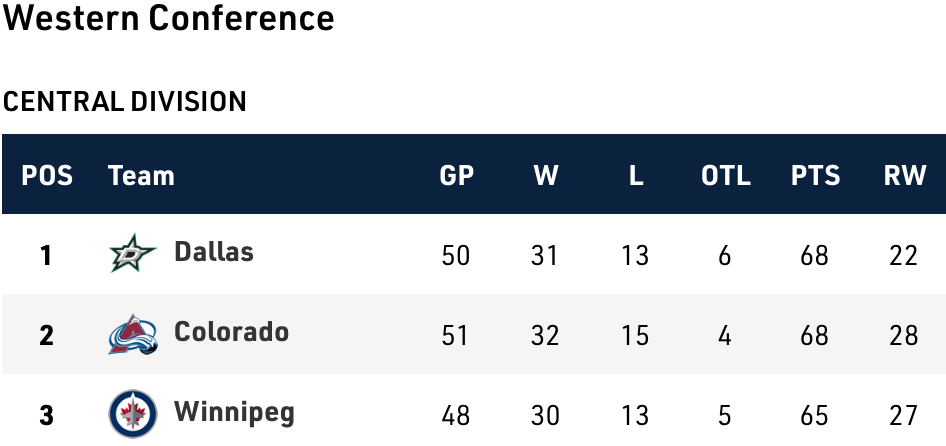Click the Winnipeg Jets logo

tap(133, 413)
